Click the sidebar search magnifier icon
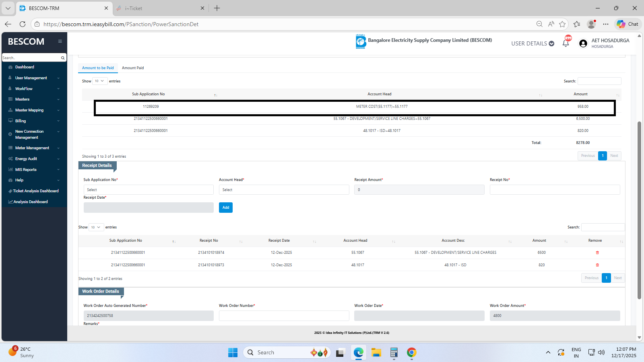The image size is (644, 362). coord(63,58)
